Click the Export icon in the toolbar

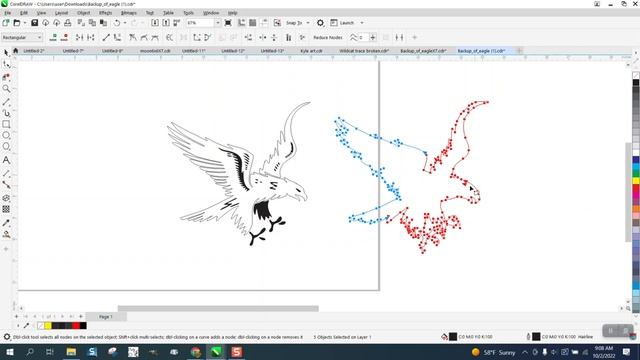(166, 23)
